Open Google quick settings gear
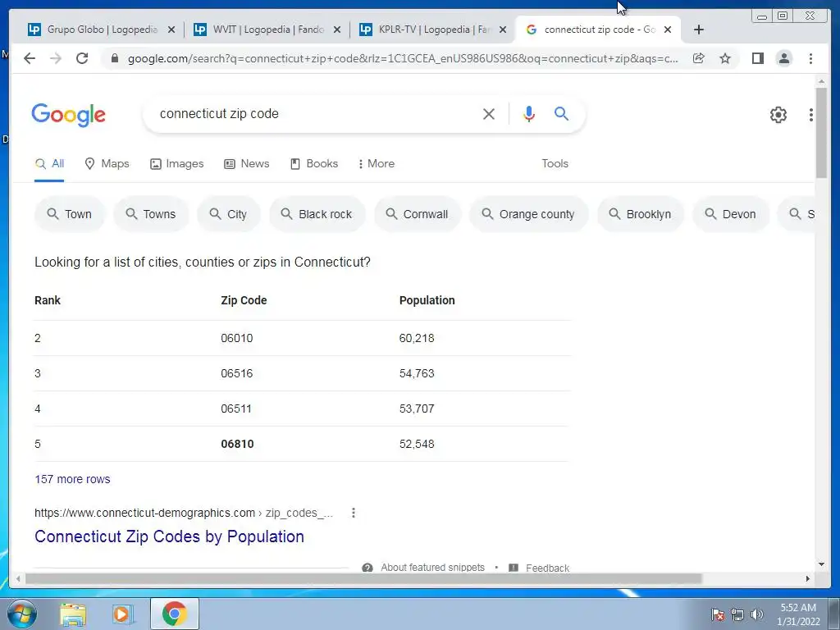Screen dimensions: 840x630 tap(778, 115)
